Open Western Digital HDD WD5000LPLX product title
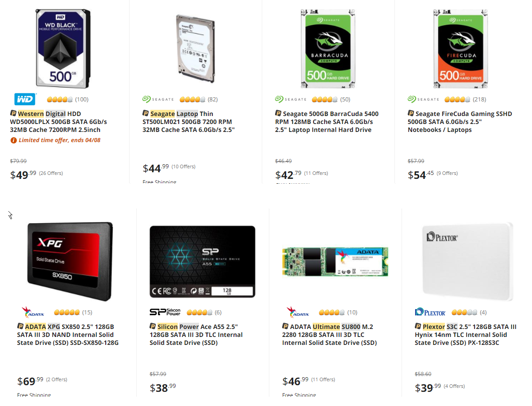 (58, 122)
